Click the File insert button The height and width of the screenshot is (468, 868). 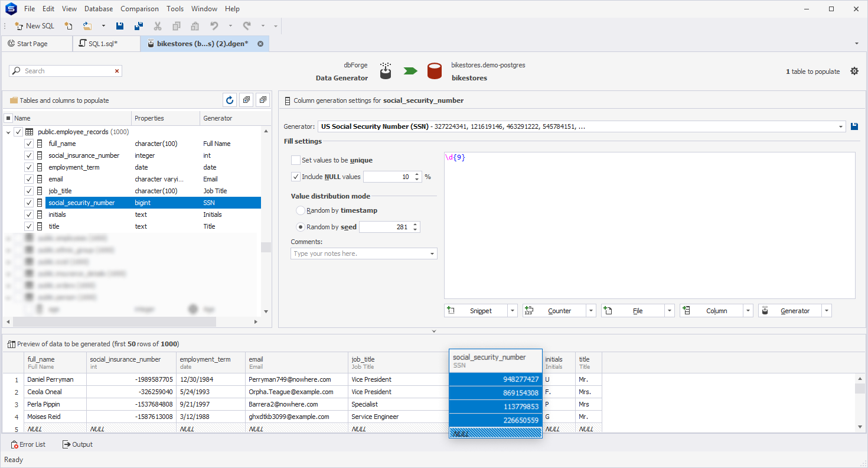pos(633,311)
